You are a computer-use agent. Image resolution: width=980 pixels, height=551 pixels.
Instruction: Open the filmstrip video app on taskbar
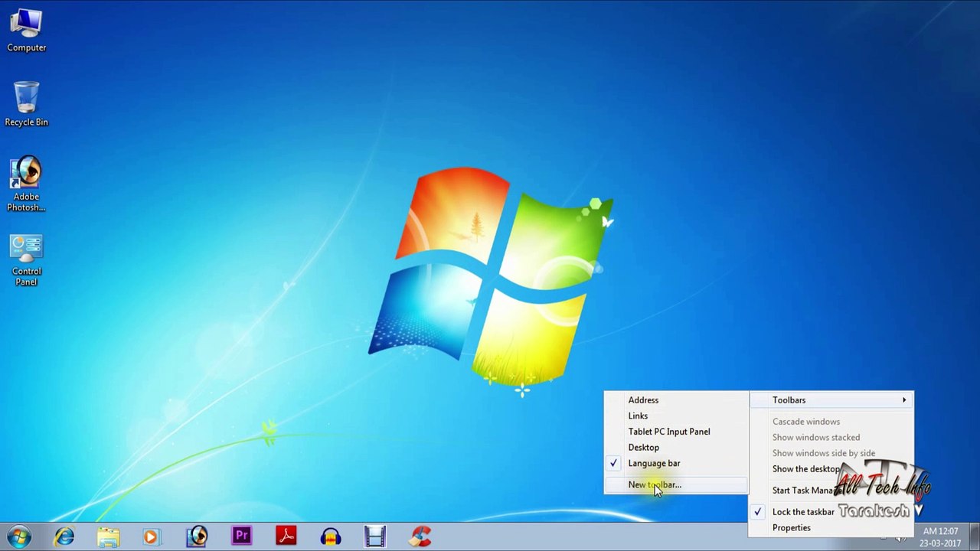(375, 536)
